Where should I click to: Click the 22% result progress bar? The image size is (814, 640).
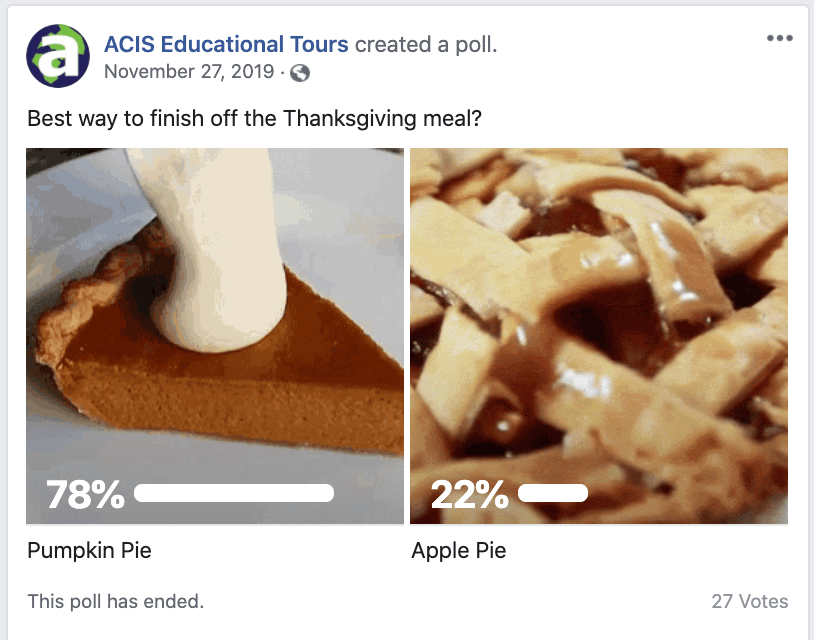(x=552, y=493)
